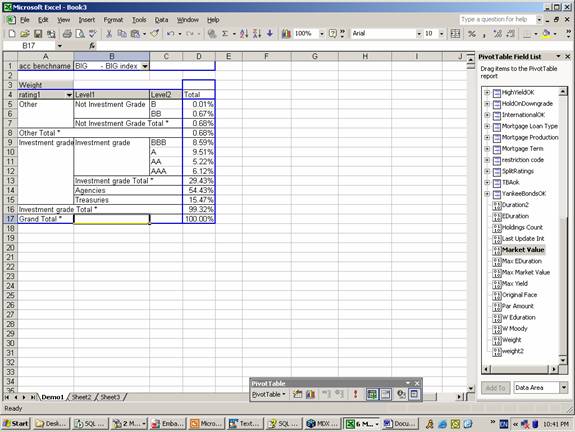Screen dimensions: 575x432
Task: Expand the HighYieldOK field
Action: 487,92
